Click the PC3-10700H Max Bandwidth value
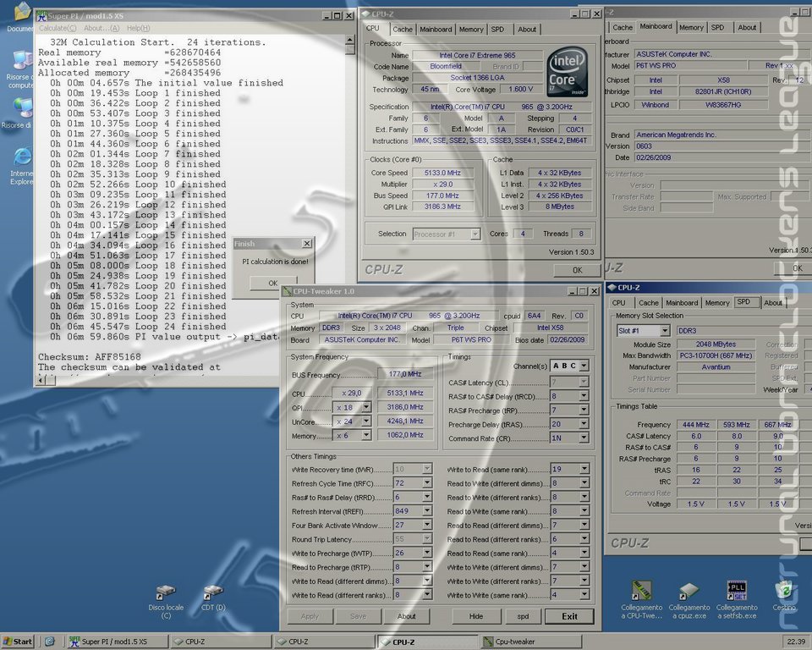Screen dimensions: 812x650 tap(716, 355)
